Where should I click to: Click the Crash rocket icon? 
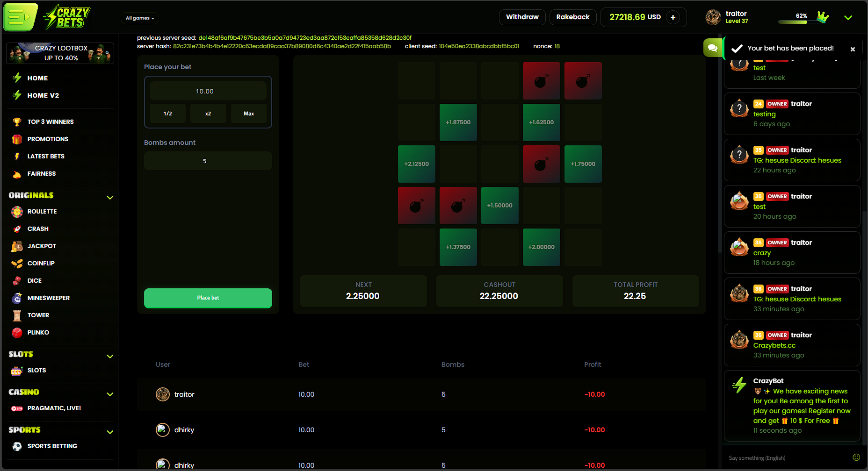(17, 229)
